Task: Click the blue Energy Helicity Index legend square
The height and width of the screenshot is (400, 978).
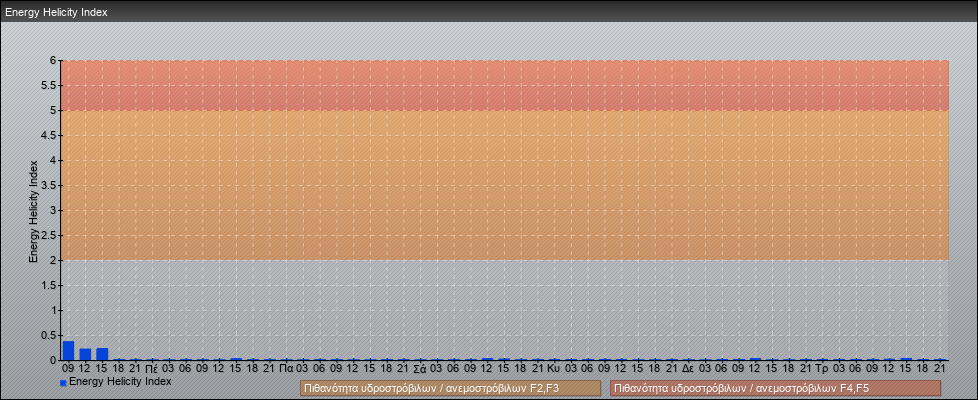Action: tap(63, 383)
